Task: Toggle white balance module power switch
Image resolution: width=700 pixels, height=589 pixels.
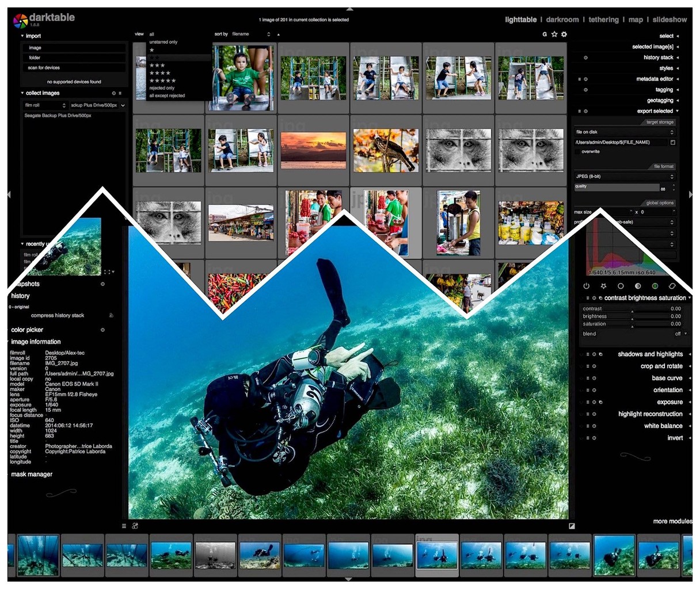Action: coord(581,426)
